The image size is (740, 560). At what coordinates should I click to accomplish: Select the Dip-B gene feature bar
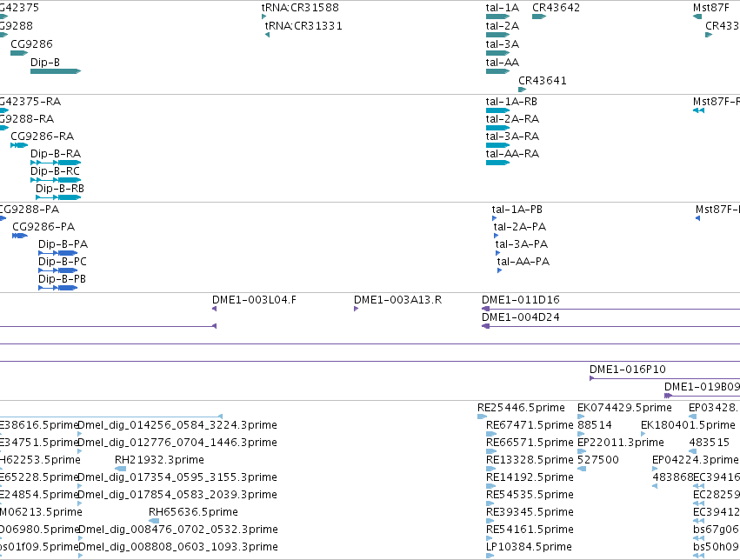coord(56,71)
